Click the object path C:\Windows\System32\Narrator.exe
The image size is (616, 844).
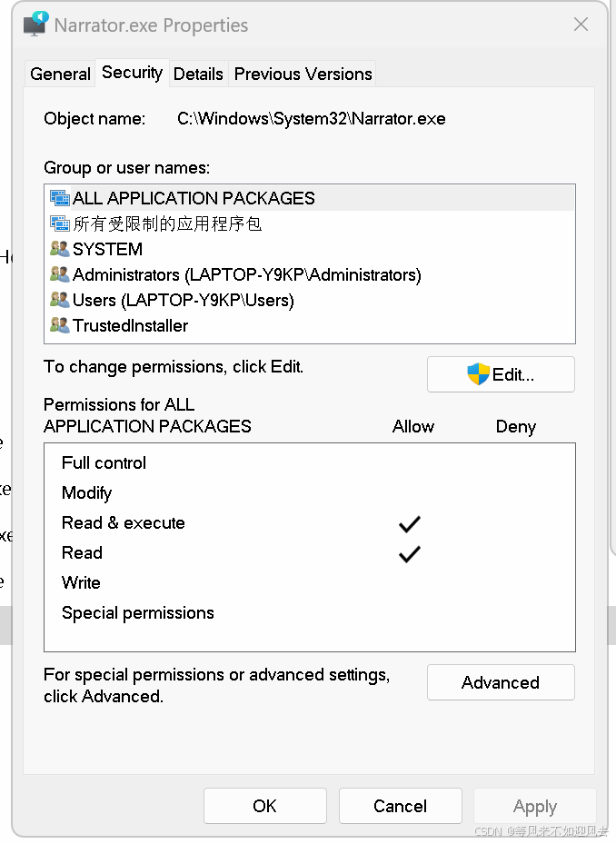pos(312,118)
